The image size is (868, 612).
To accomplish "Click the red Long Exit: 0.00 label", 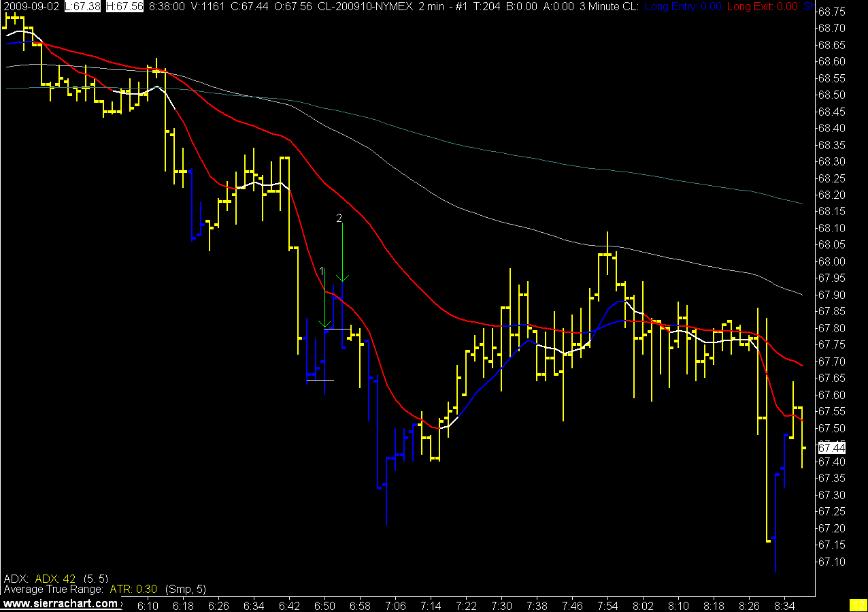I will 763,6.
